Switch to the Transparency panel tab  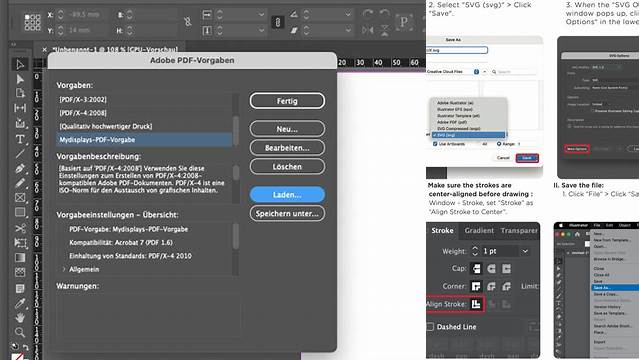[519, 230]
